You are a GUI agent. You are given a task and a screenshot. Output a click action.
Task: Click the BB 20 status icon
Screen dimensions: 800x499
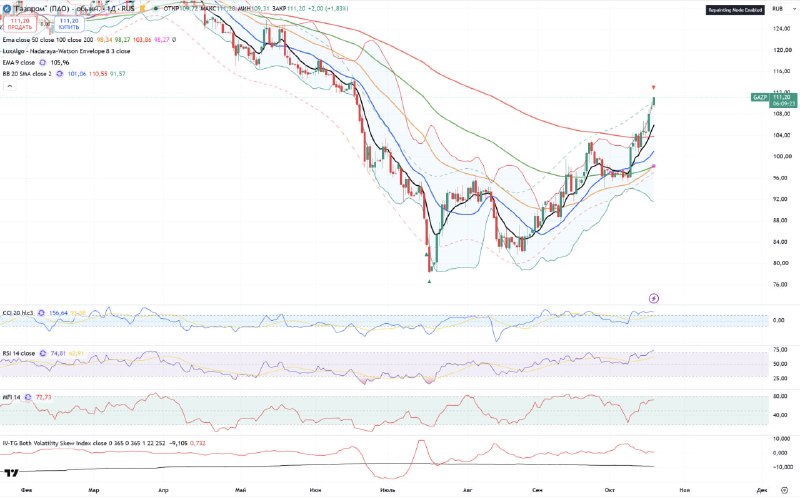[59, 73]
